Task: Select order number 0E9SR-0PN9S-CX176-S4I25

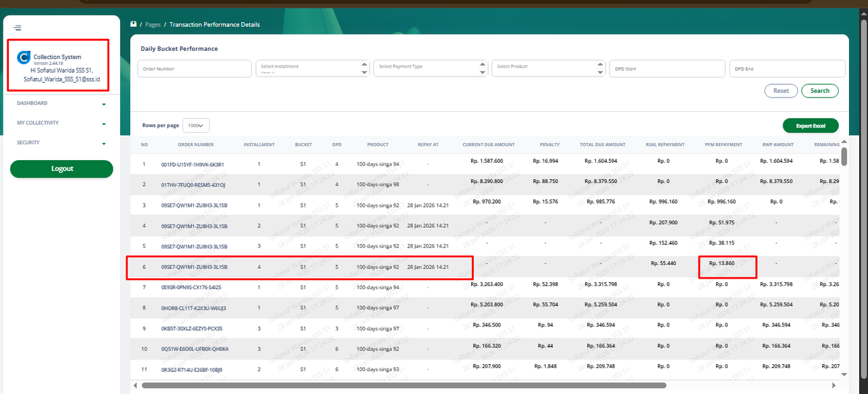Action: pyautogui.click(x=191, y=288)
